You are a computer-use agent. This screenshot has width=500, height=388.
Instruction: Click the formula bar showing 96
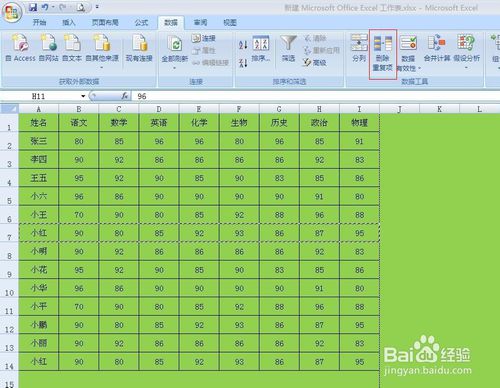[x=315, y=96]
